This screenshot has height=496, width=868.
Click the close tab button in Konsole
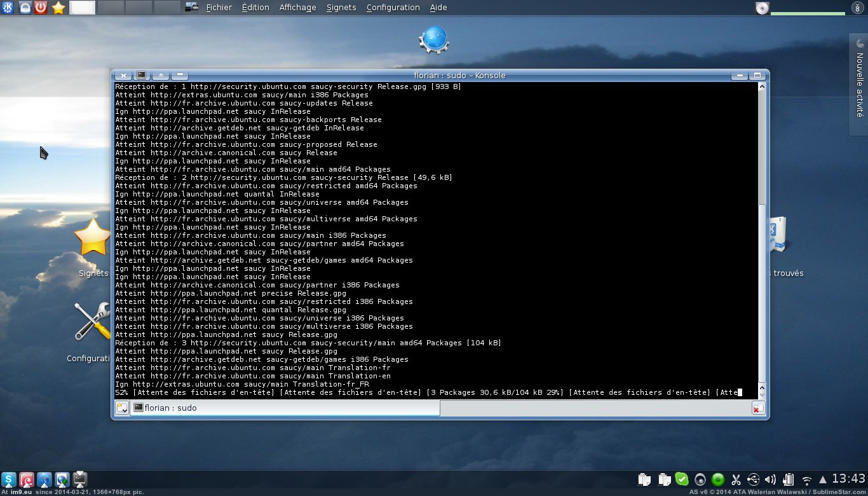(x=757, y=408)
